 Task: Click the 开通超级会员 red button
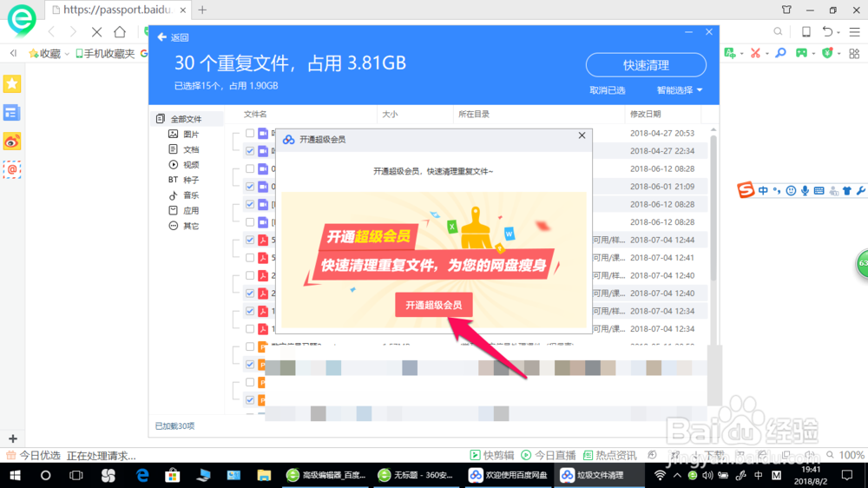(433, 305)
